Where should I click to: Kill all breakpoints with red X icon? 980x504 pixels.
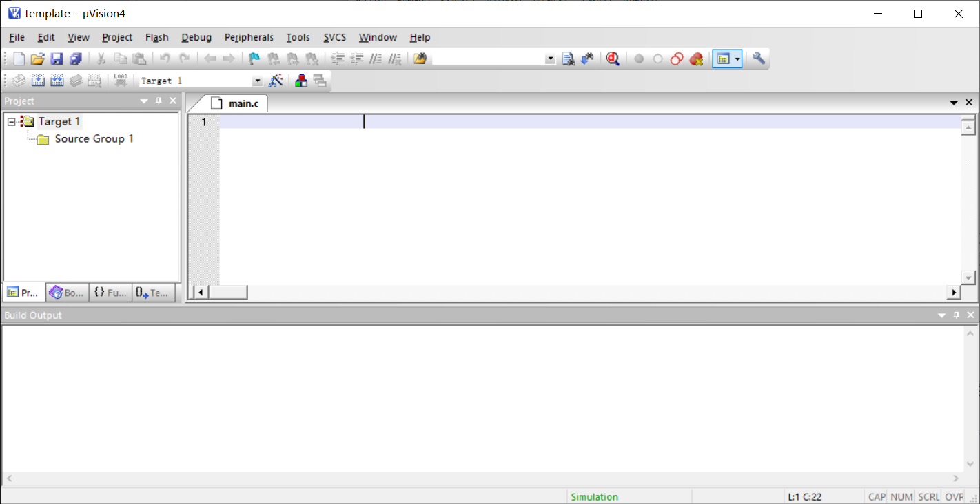tap(696, 59)
